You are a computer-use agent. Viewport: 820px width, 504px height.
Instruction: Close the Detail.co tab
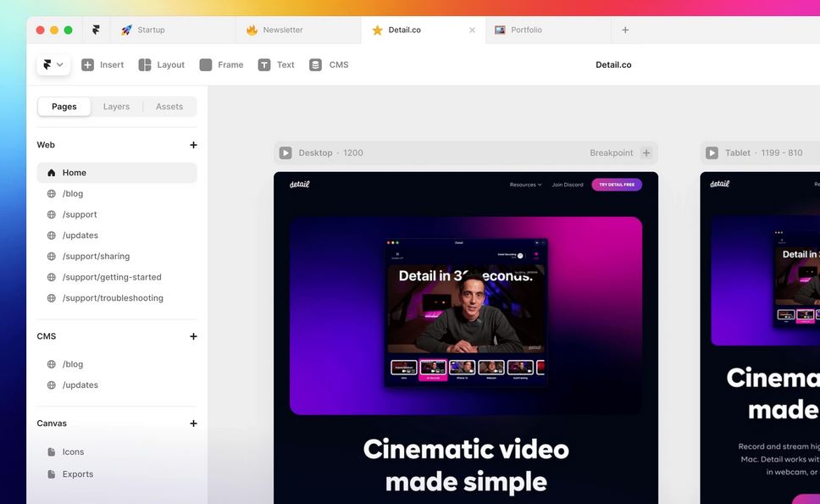(x=472, y=30)
